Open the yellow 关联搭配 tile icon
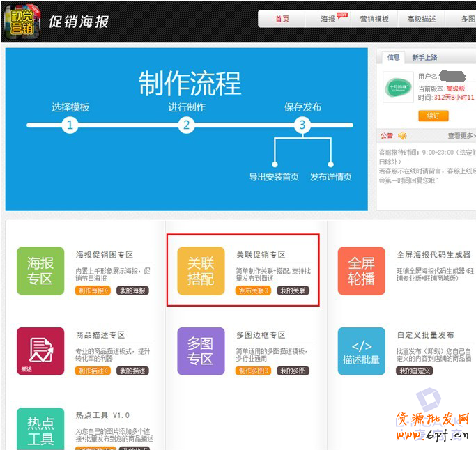The width and height of the screenshot is (476, 450). [201, 271]
